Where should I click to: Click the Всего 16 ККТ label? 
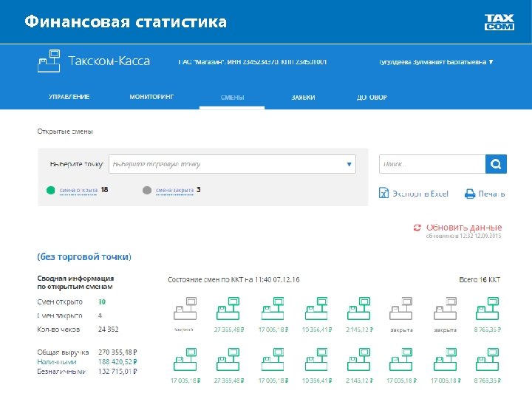click(480, 279)
